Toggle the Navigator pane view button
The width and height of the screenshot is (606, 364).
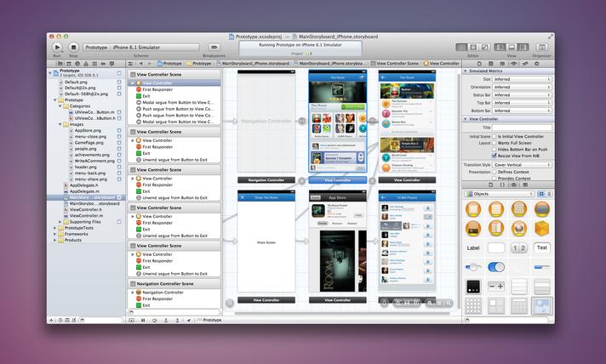pos(500,47)
